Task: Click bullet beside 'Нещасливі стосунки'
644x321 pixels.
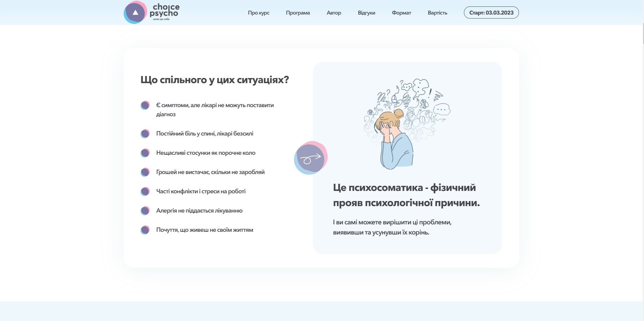Action: 145,153
